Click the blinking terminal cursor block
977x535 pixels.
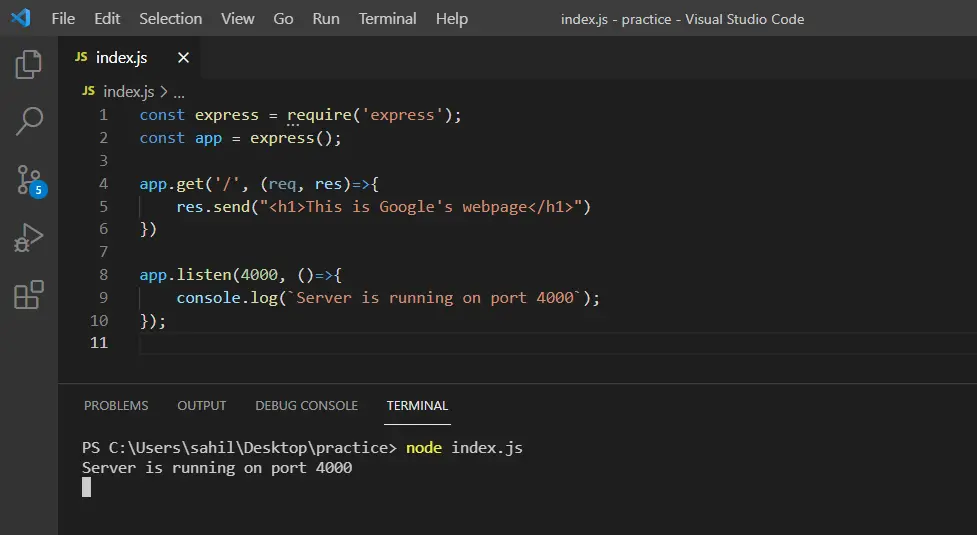[x=87, y=487]
